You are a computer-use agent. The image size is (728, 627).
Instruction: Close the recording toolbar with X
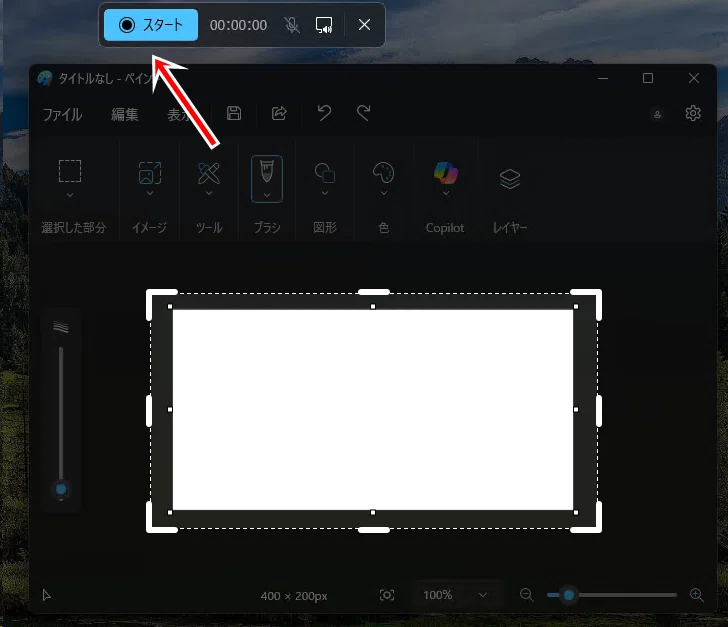364,25
